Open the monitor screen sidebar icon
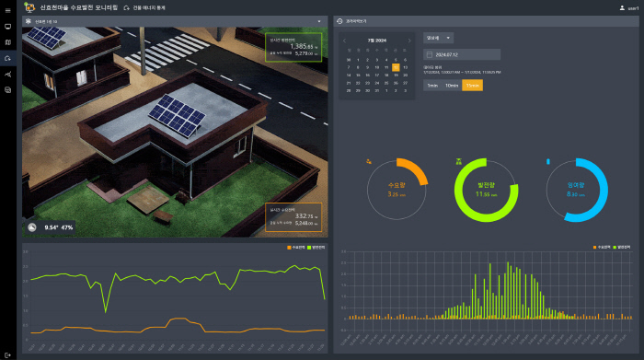 [7, 27]
